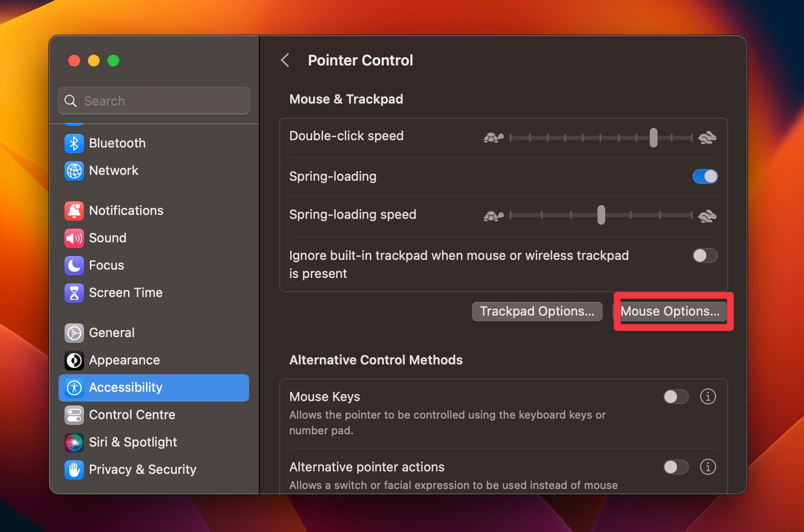Click the Alternative pointer actions info icon
Viewport: 804px width, 532px height.
[x=708, y=467]
